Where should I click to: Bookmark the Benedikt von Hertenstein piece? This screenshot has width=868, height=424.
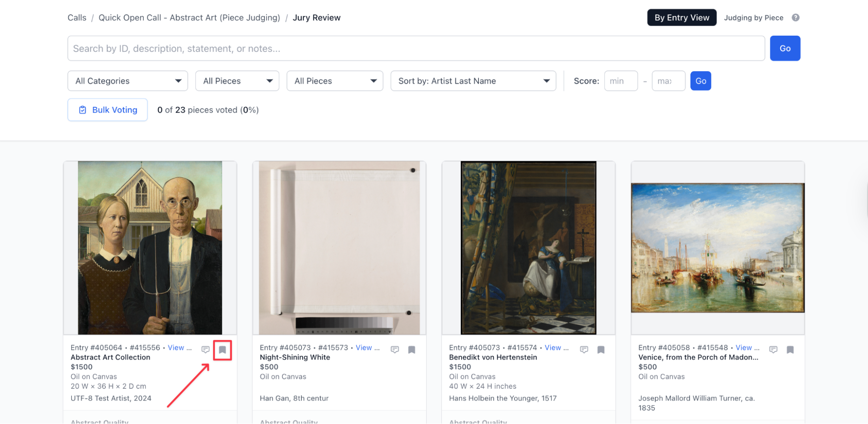tap(601, 350)
